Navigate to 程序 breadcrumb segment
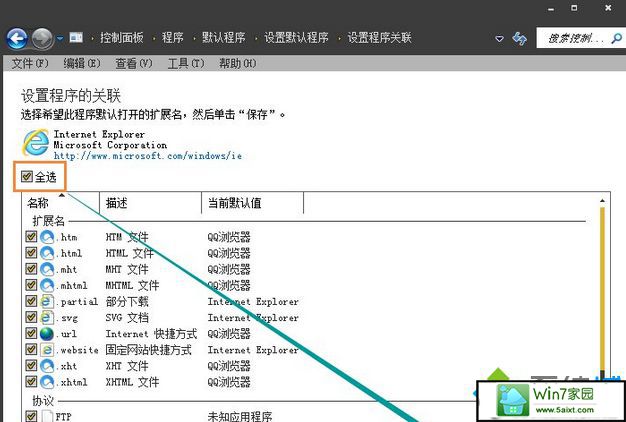Viewport: 626px width, 422px height. (172, 38)
